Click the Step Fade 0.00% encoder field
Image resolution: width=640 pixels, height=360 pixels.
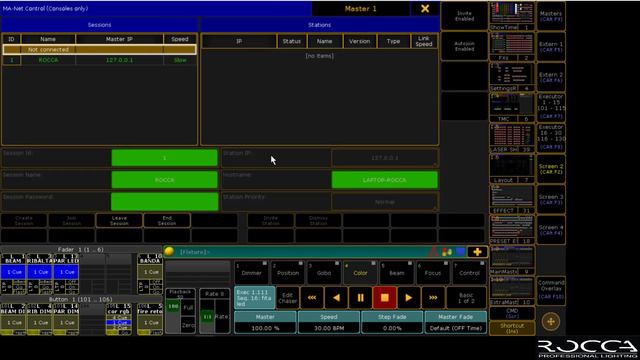click(x=392, y=323)
